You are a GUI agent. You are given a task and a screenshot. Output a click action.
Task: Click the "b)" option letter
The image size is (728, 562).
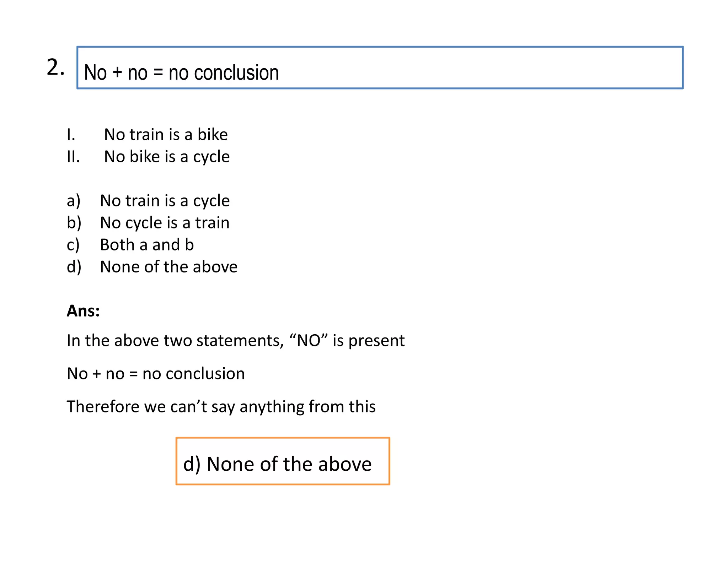coord(74,223)
